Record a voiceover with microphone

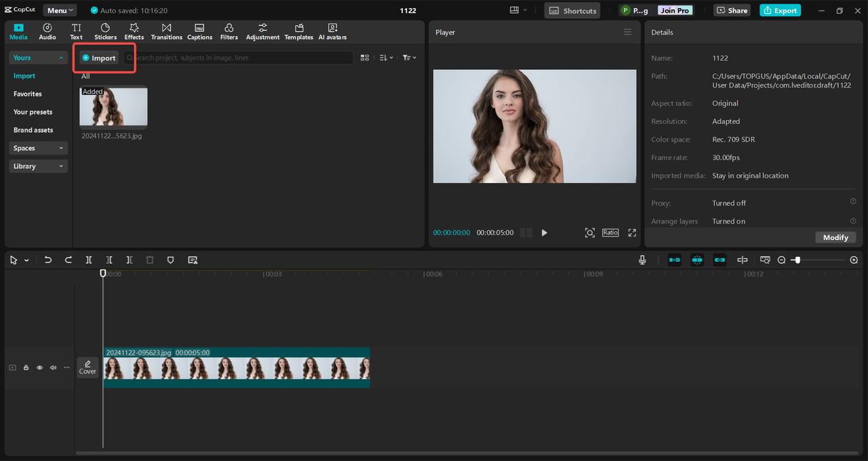pyautogui.click(x=642, y=260)
